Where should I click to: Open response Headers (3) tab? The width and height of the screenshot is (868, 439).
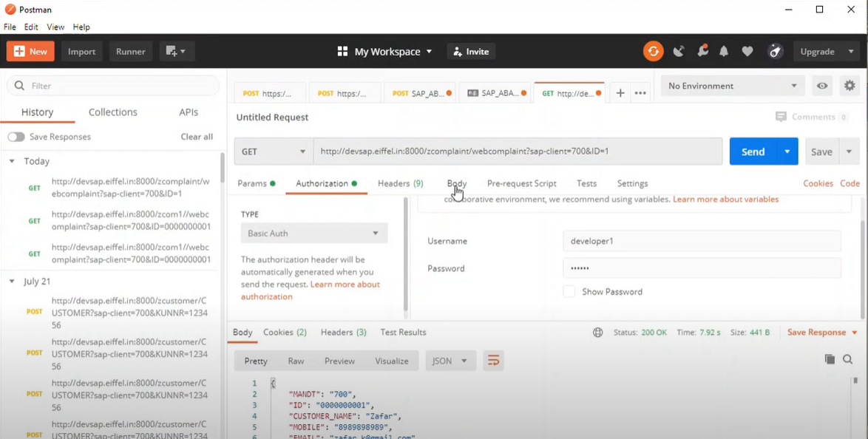click(x=343, y=332)
